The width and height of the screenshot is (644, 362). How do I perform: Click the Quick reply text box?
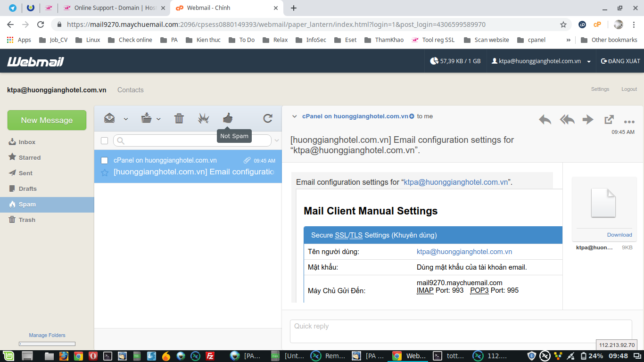point(461,331)
